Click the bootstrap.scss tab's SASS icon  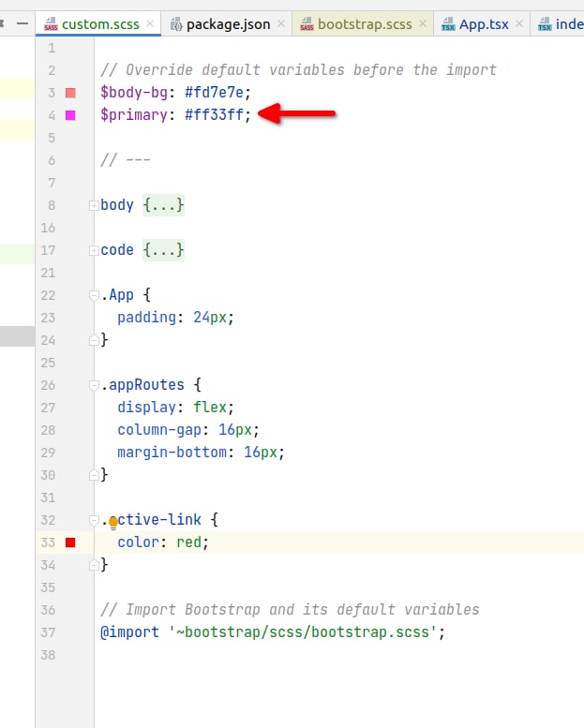(x=307, y=24)
